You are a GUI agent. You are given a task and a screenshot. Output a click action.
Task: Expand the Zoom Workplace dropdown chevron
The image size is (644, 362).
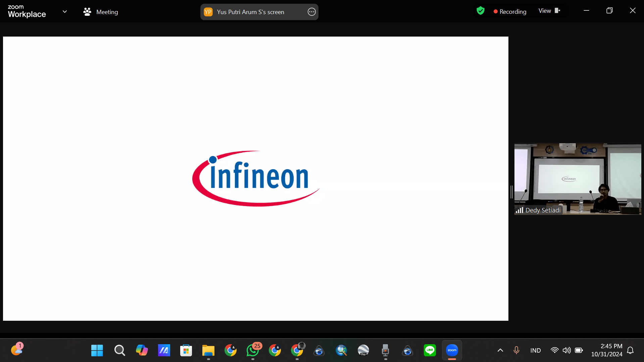[x=65, y=12]
